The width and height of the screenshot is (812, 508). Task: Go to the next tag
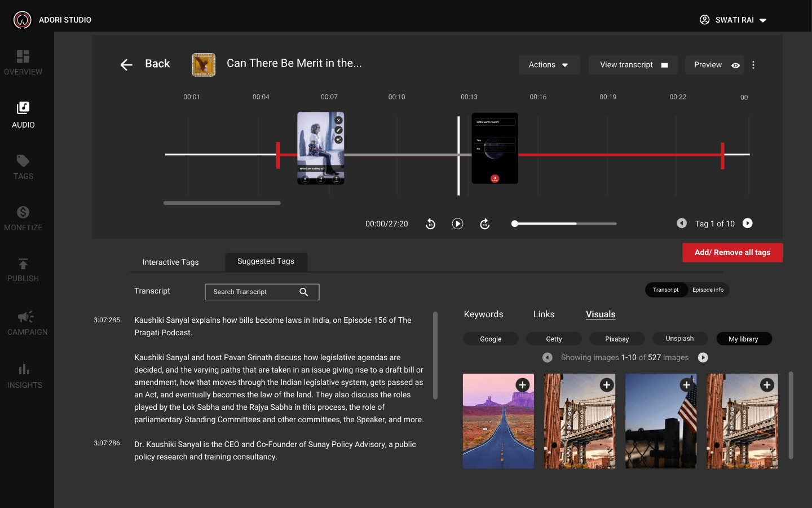coord(748,224)
